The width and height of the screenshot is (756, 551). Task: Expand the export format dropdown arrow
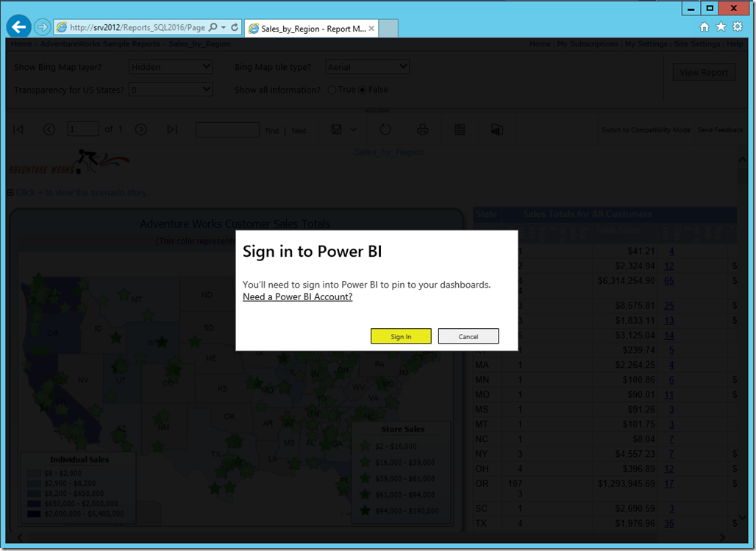coord(353,129)
